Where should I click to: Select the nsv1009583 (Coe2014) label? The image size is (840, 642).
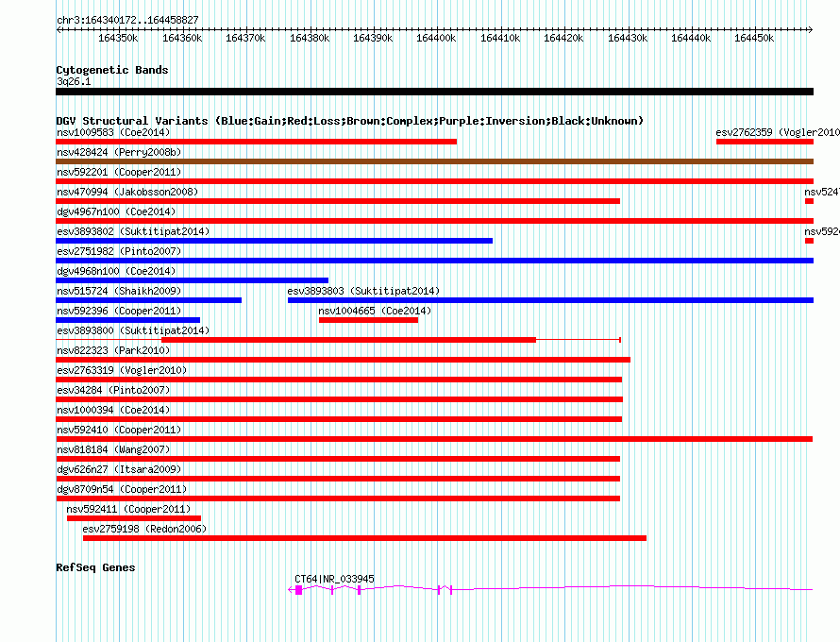[x=113, y=132]
